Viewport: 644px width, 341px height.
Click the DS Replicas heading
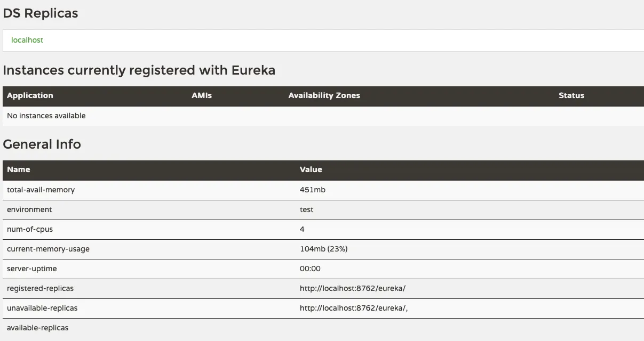point(41,14)
